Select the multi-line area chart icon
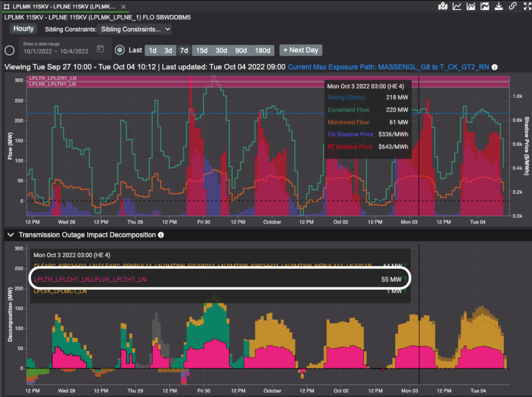The height and width of the screenshot is (397, 532). tap(471, 6)
